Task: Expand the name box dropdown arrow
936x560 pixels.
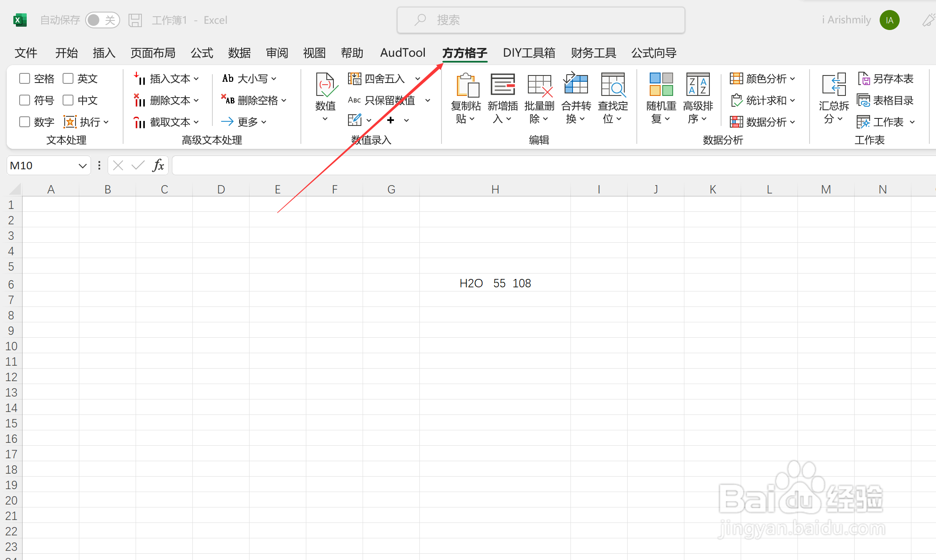Action: click(82, 166)
